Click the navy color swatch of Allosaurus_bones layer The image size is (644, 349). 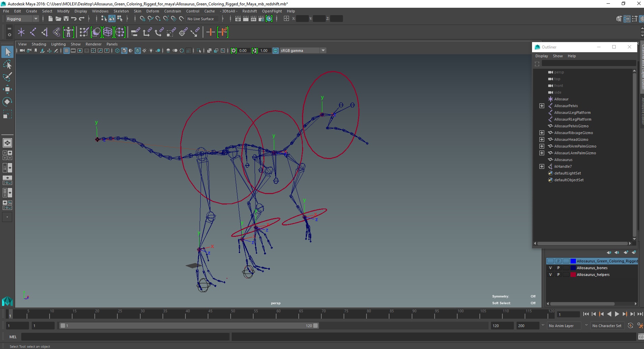tap(573, 268)
